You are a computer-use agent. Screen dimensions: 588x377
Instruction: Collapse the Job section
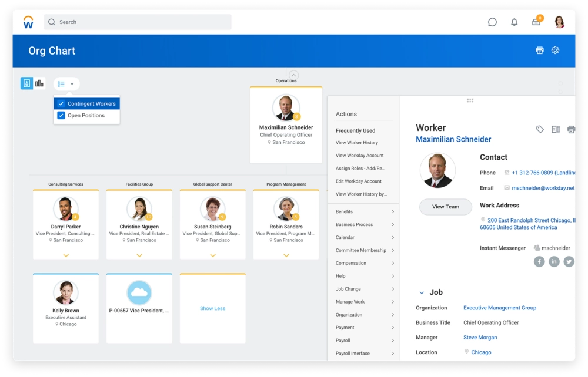[421, 292]
